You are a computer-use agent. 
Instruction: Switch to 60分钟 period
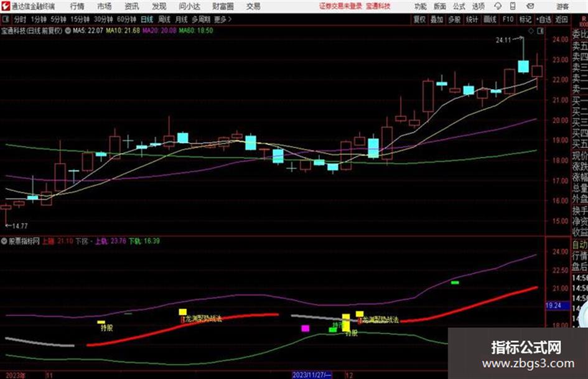[126, 19]
